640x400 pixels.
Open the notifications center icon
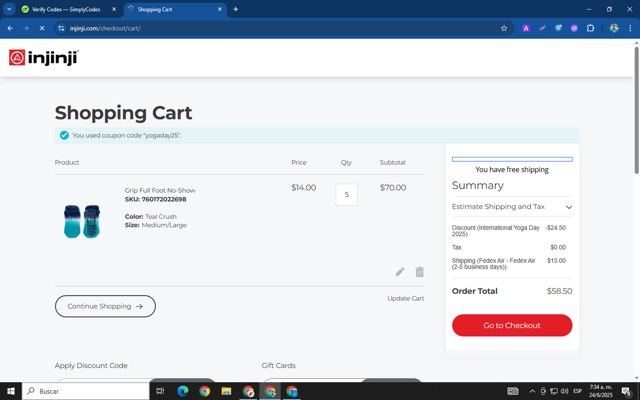[627, 391]
